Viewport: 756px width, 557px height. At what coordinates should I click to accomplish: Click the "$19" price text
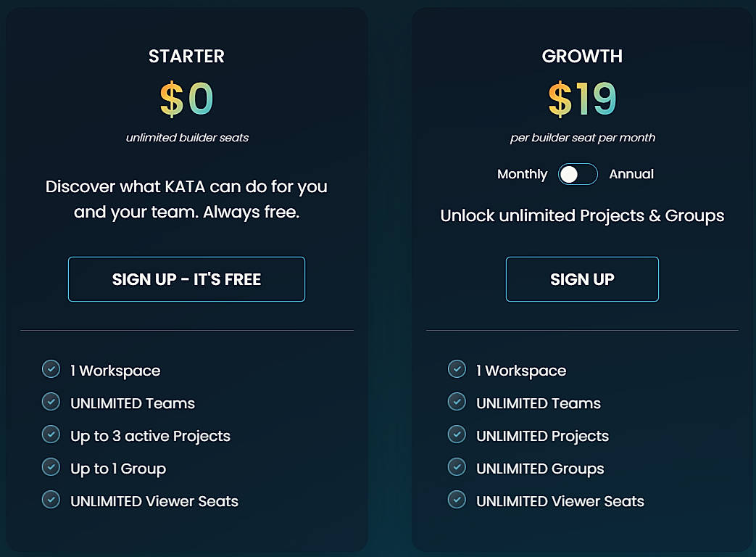582,100
